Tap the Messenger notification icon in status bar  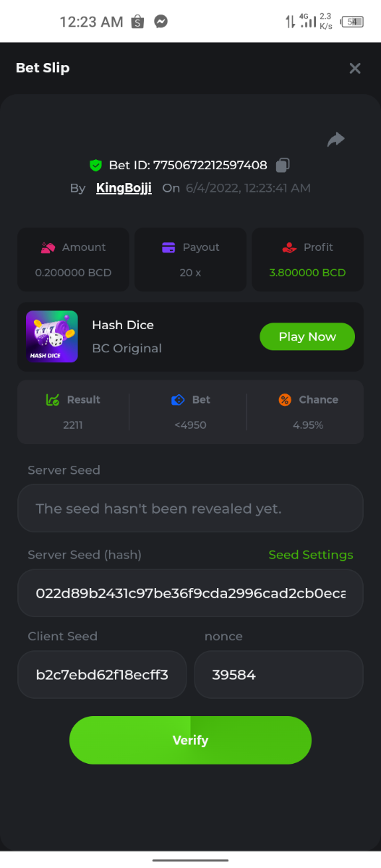(161, 22)
